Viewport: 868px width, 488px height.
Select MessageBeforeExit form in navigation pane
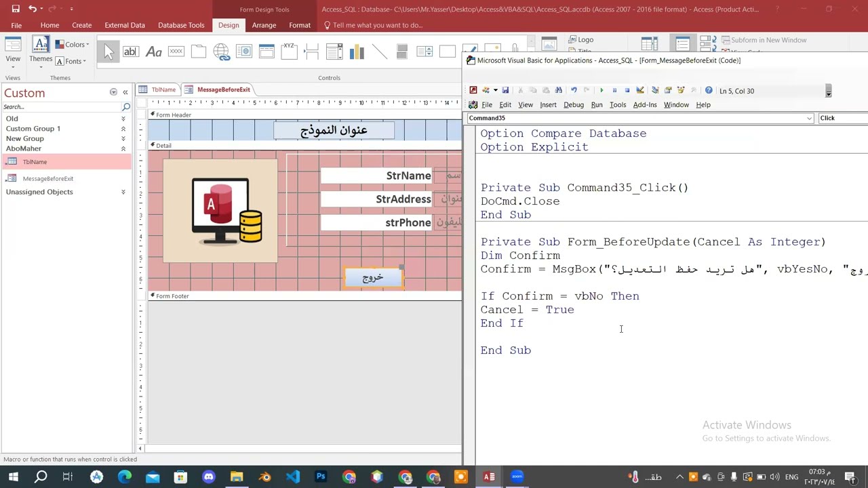click(66, 178)
